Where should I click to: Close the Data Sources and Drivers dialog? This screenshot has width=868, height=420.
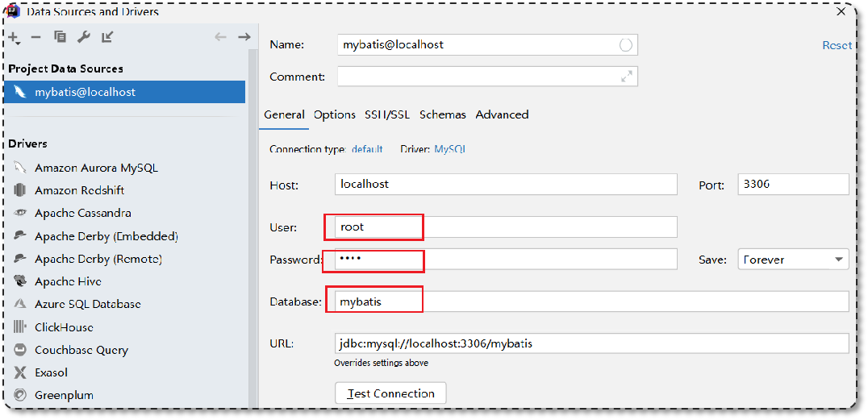(841, 11)
